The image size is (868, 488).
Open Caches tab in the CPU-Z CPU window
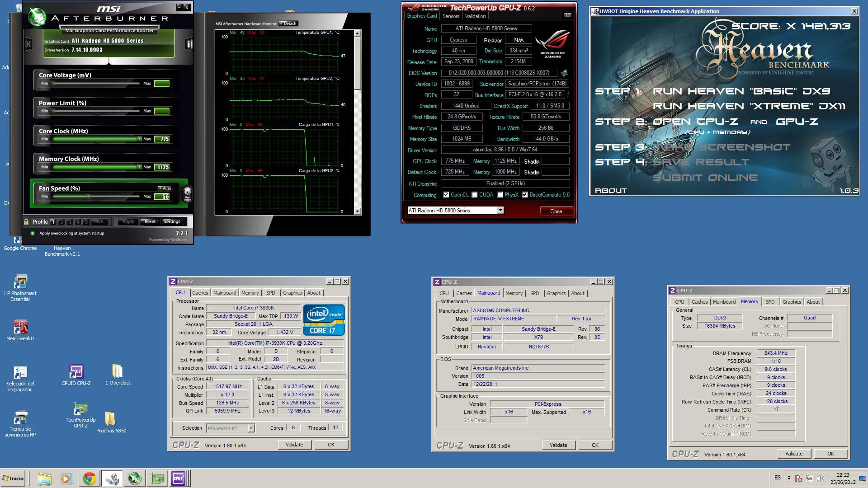(x=200, y=293)
